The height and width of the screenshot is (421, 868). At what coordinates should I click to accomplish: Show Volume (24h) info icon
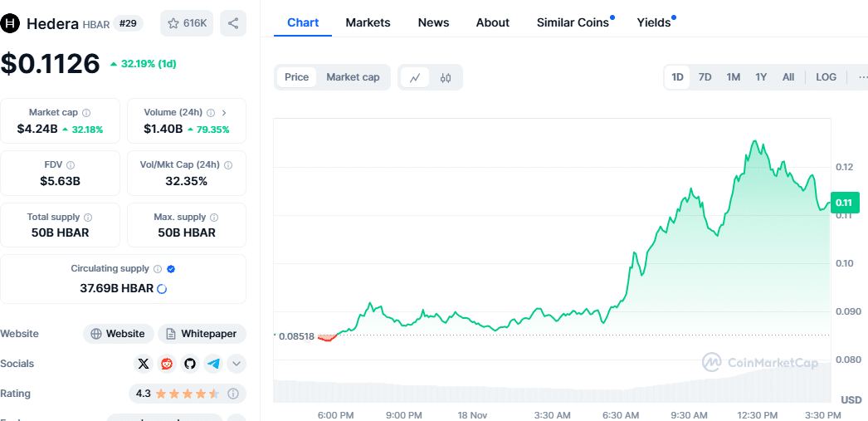(x=211, y=113)
